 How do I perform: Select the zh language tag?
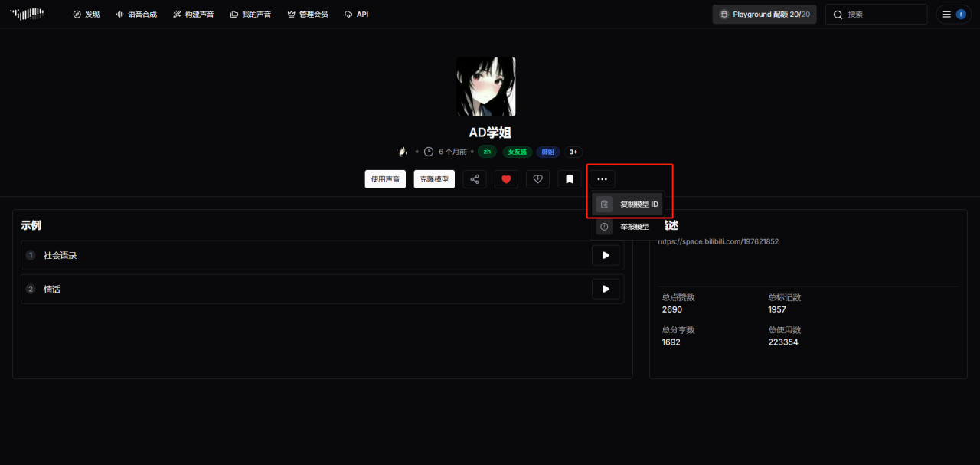coord(487,152)
